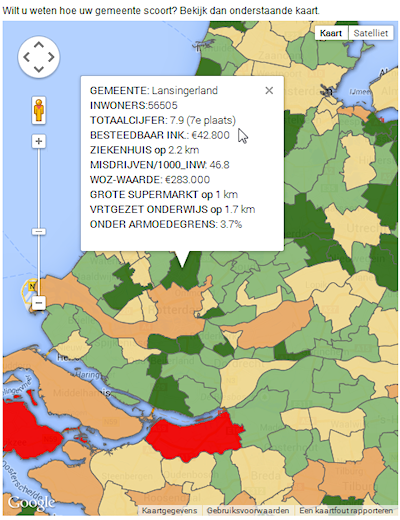The image size is (400, 520).
Task: Open Kaartgegevens link
Action: (x=169, y=510)
